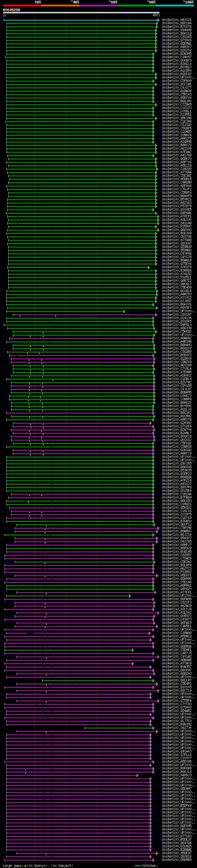Click label UniRef100_Q7S9Z6
This screenshot has height=868, width=197.
[x=176, y=40]
